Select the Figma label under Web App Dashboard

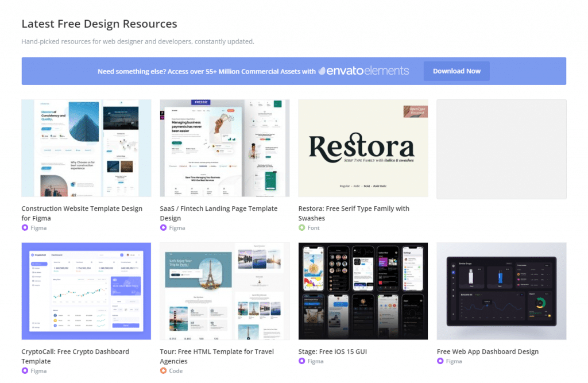click(x=454, y=361)
